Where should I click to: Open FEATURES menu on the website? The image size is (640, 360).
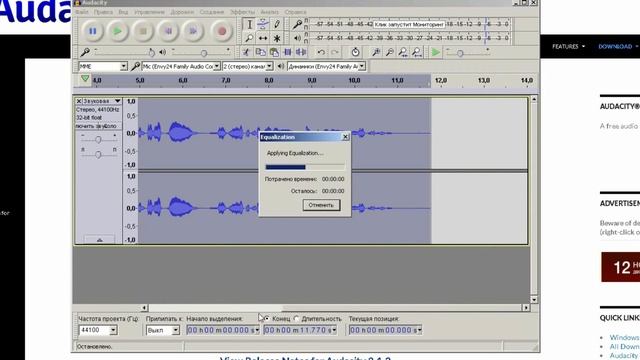(568, 47)
